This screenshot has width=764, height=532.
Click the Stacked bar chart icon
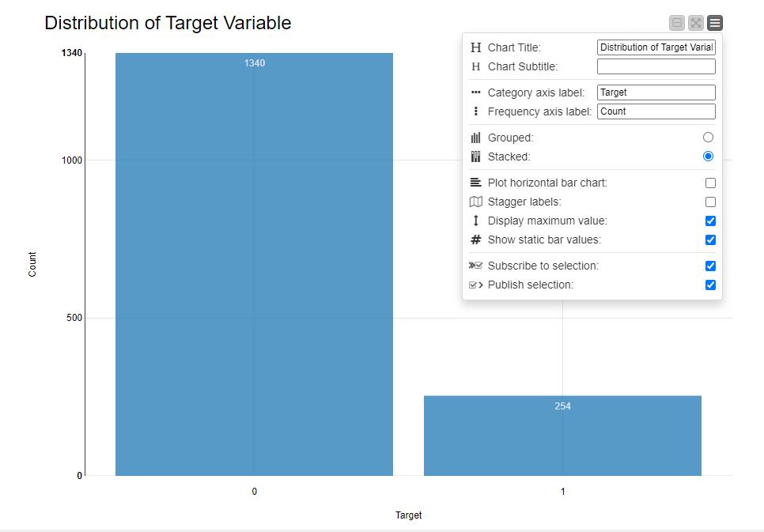click(x=475, y=157)
